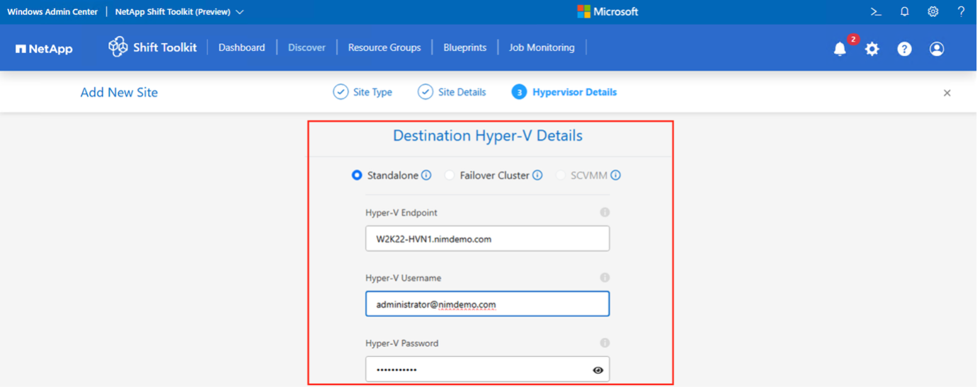The image size is (980, 389).
Task: Click the Hyper-V Username input field
Action: tap(487, 304)
